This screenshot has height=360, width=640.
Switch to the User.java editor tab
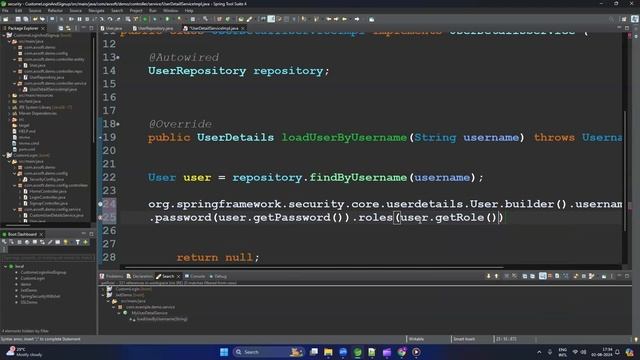(111, 28)
